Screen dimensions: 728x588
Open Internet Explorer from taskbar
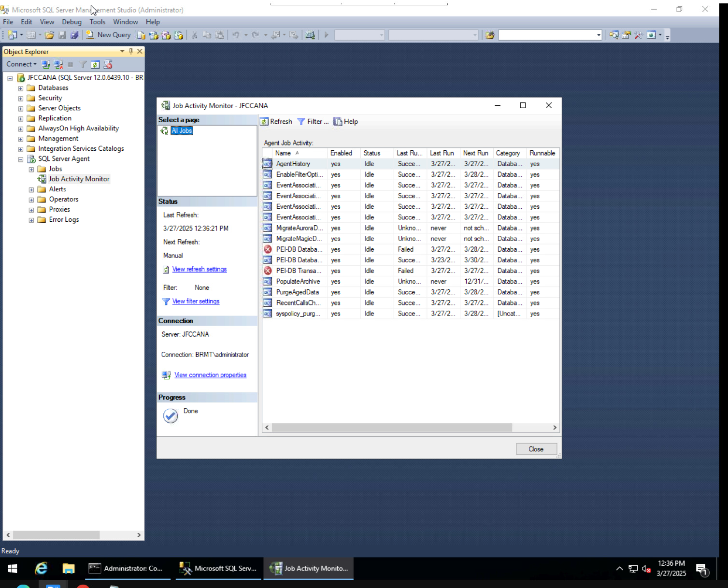[x=42, y=569]
